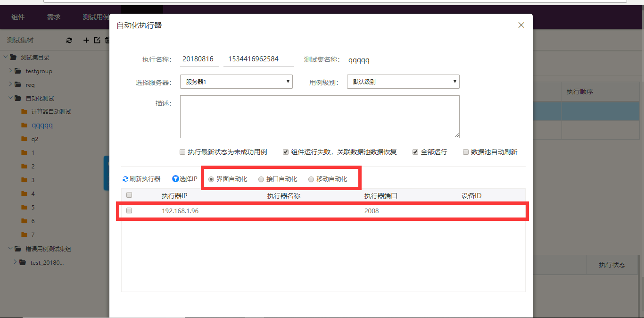Select test set 2 in the tree
The width and height of the screenshot is (644, 318).
click(33, 167)
